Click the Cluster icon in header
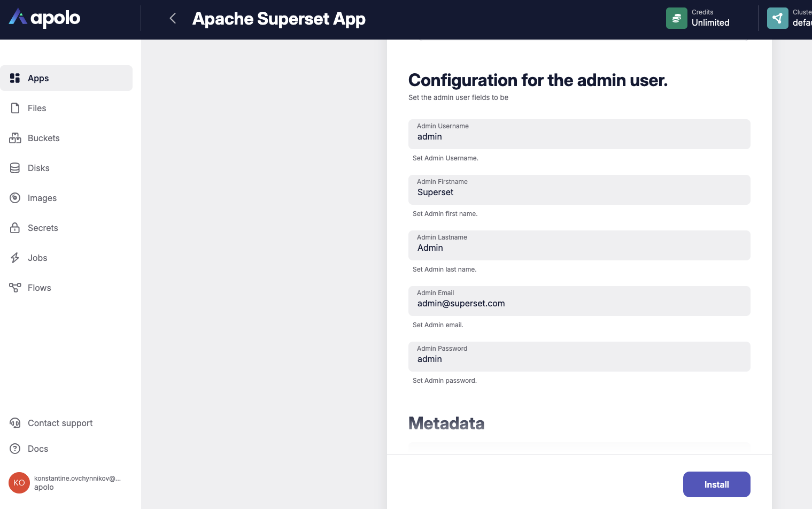The height and width of the screenshot is (509, 812). [777, 18]
